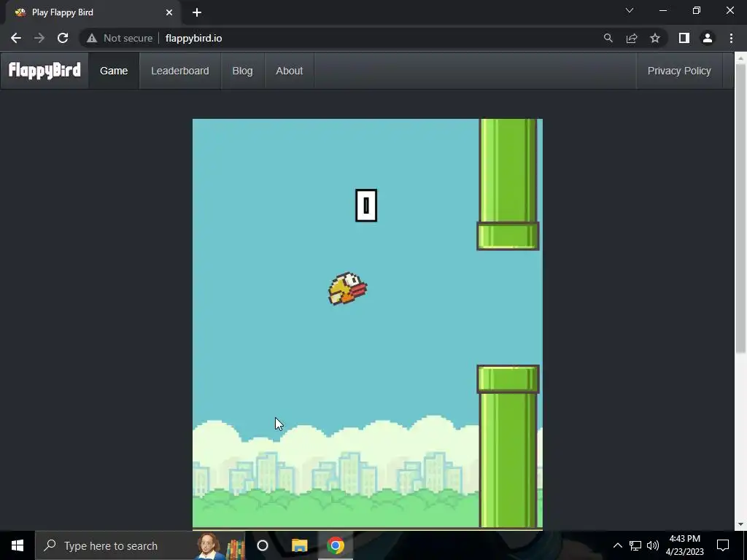Viewport: 747px width, 560px height.
Task: Open a new tab with plus button
Action: [x=197, y=12]
